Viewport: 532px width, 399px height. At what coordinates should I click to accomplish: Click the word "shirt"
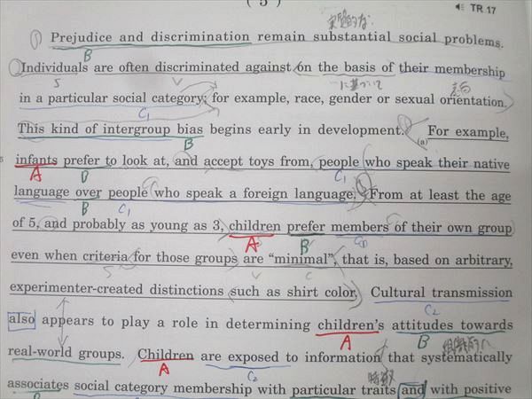click(302, 292)
